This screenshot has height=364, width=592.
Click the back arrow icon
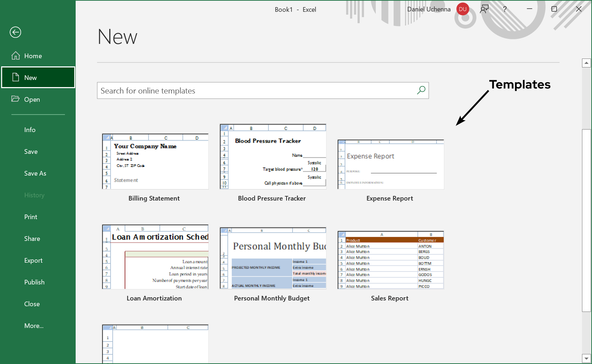[15, 32]
